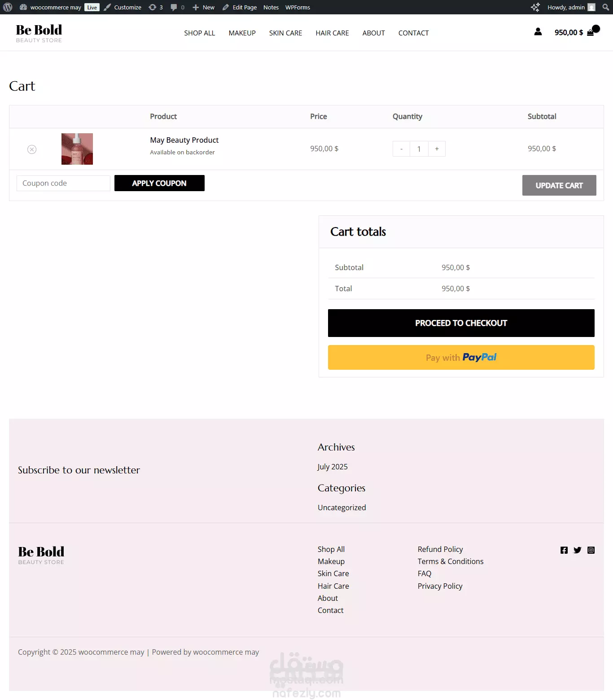
Task: Decrease product quantity with minus button
Action: [401, 149]
